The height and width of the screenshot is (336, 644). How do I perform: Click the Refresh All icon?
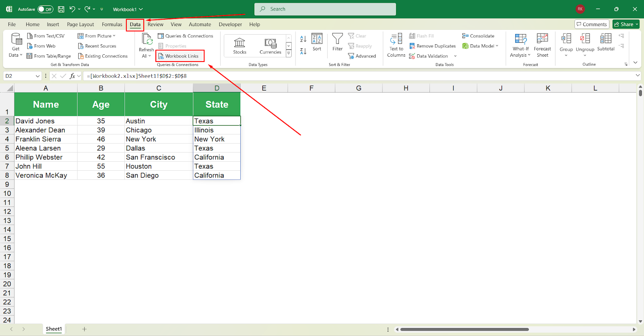pos(147,39)
